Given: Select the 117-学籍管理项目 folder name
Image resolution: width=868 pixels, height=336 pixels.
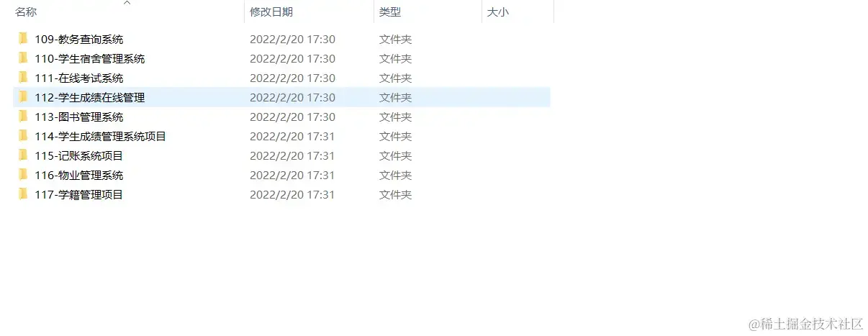Looking at the screenshot, I should 79,194.
